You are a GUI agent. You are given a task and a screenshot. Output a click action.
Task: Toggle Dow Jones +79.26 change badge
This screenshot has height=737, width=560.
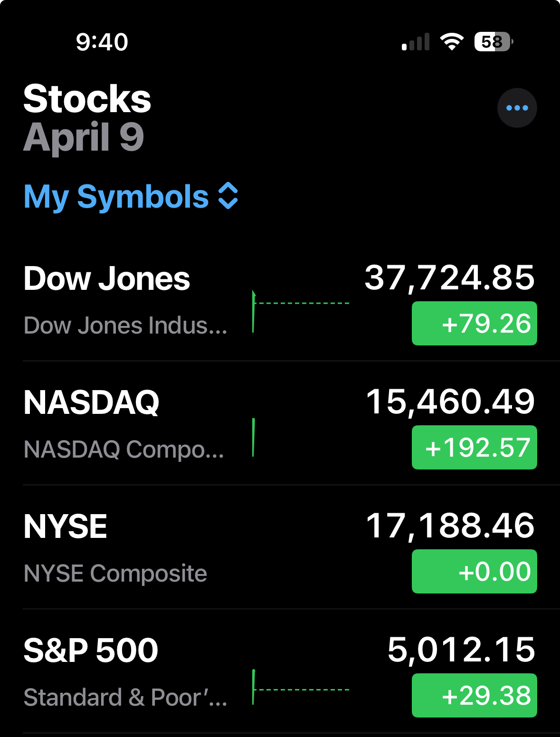[x=474, y=324]
